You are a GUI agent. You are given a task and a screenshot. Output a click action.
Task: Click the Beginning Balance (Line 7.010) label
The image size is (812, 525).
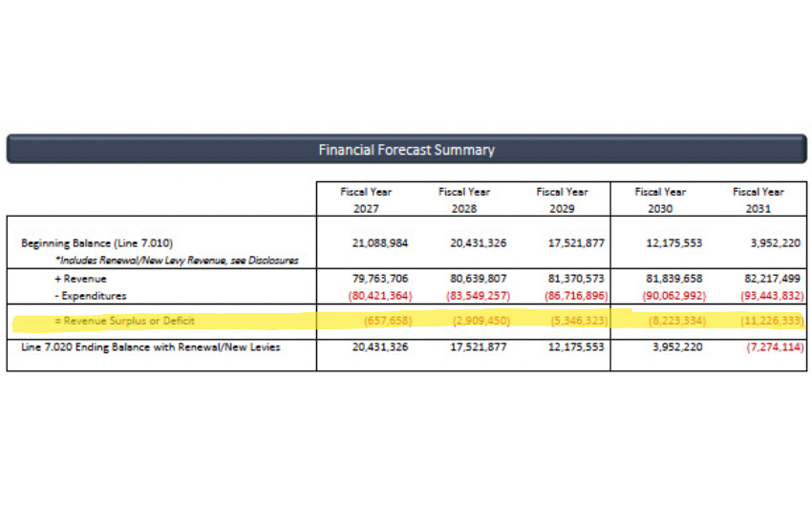(96, 243)
